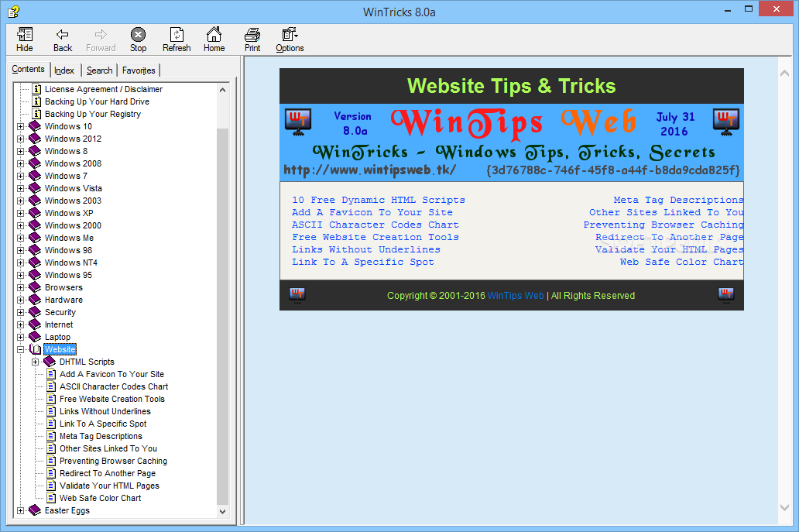Switch to the Search tab

99,70
